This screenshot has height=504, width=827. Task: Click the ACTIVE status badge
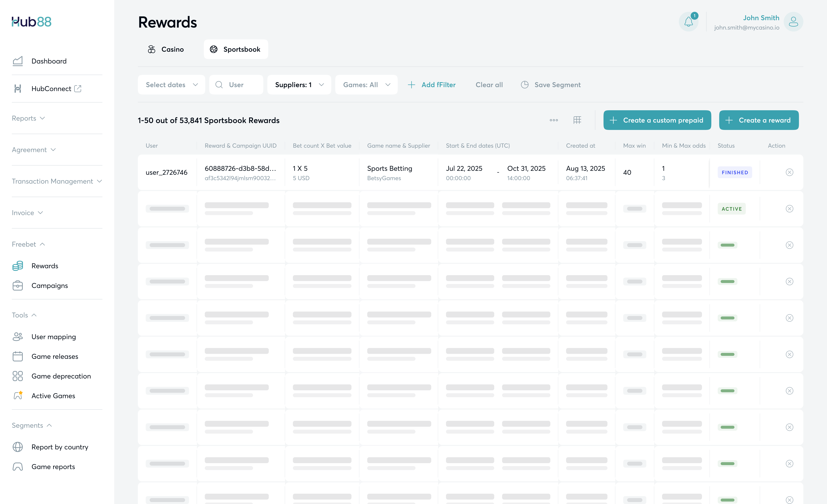click(x=731, y=209)
